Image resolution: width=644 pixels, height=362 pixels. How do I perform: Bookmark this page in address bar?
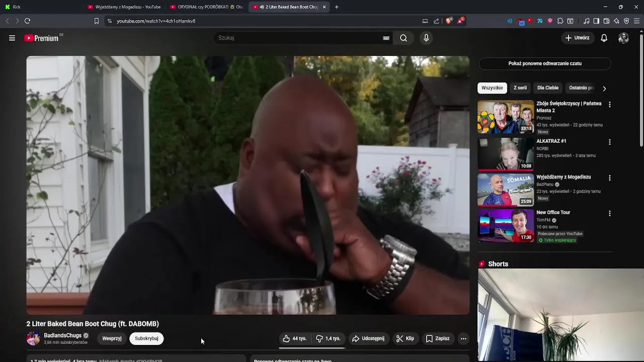(x=97, y=21)
